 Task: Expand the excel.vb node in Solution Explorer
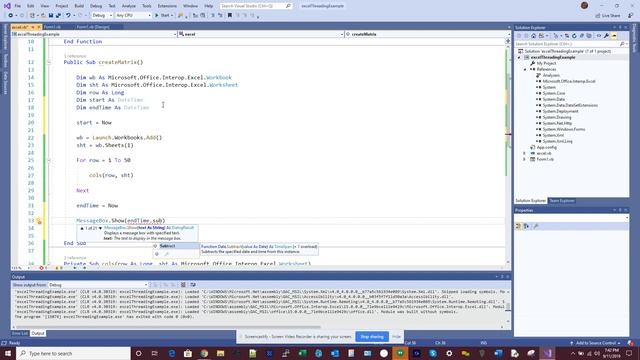pos(525,153)
